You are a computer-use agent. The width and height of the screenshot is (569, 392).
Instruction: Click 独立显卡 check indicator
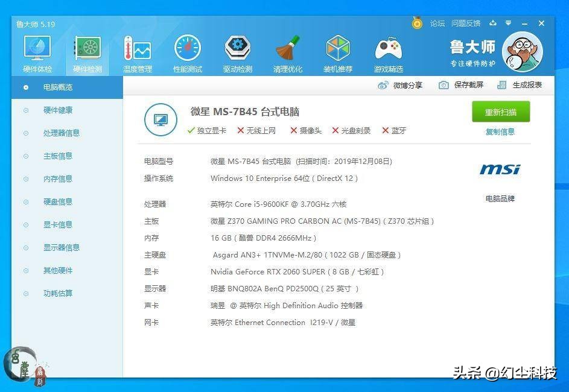(x=207, y=130)
